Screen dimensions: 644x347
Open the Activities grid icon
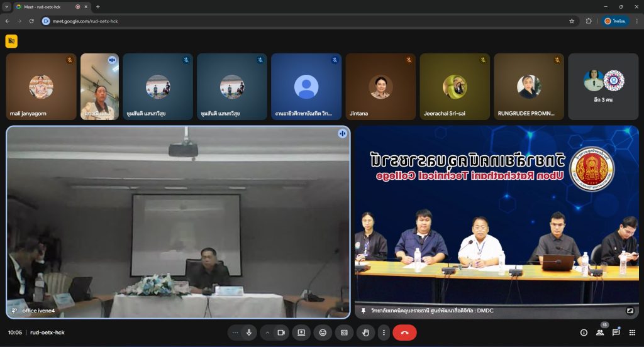point(632,333)
